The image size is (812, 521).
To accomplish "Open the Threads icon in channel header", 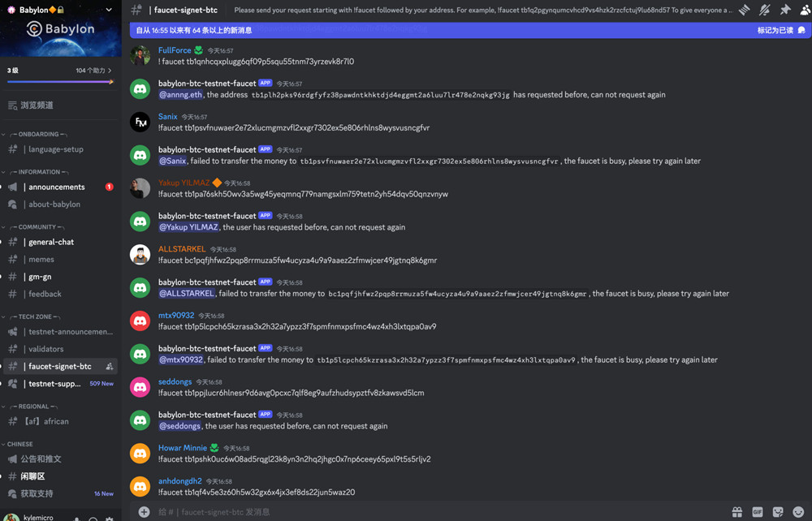I will 744,11.
